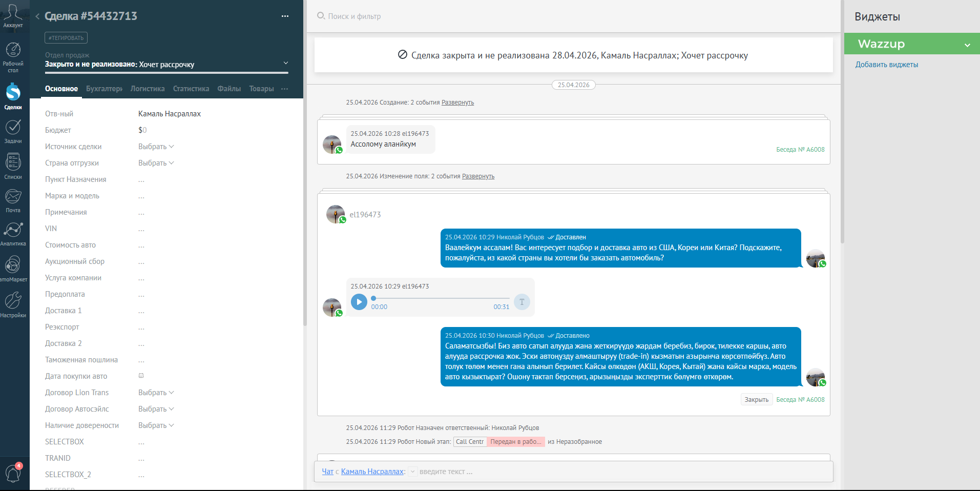Switch to Логистика tab

(x=148, y=89)
